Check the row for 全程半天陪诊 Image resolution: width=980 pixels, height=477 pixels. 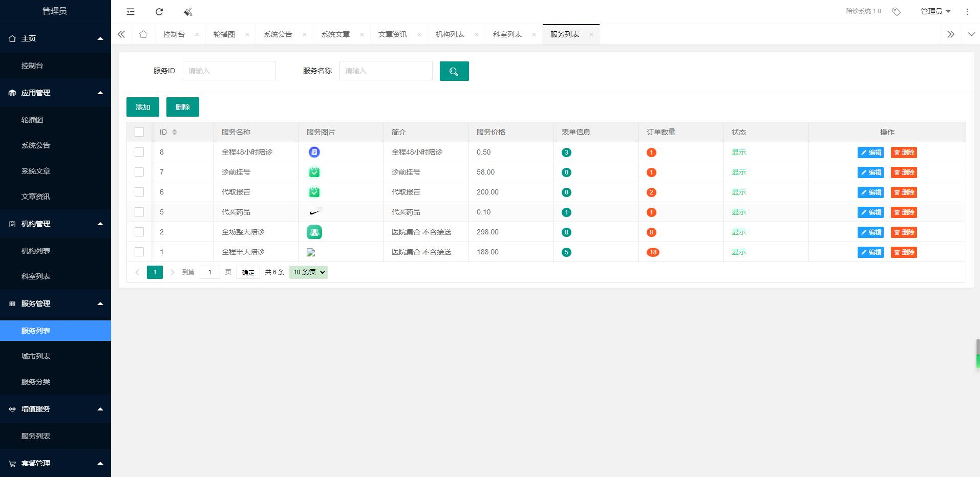(139, 252)
